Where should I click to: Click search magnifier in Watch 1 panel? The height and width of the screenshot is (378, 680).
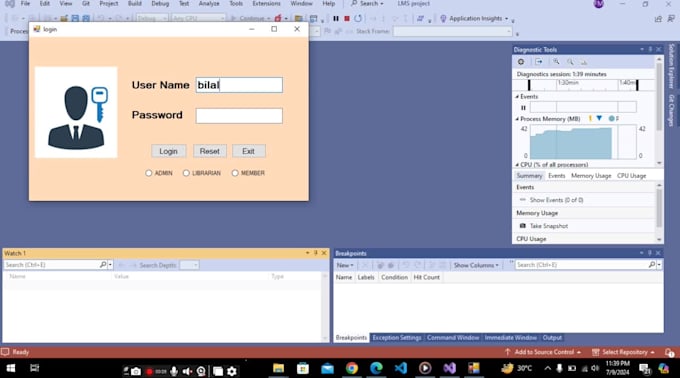pyautogui.click(x=103, y=264)
